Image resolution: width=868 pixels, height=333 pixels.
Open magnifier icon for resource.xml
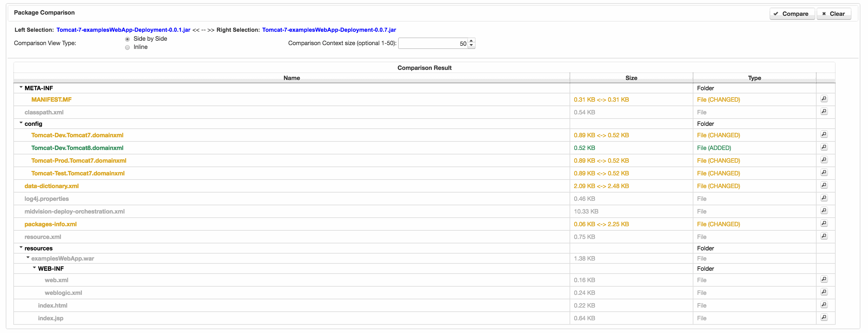point(824,236)
